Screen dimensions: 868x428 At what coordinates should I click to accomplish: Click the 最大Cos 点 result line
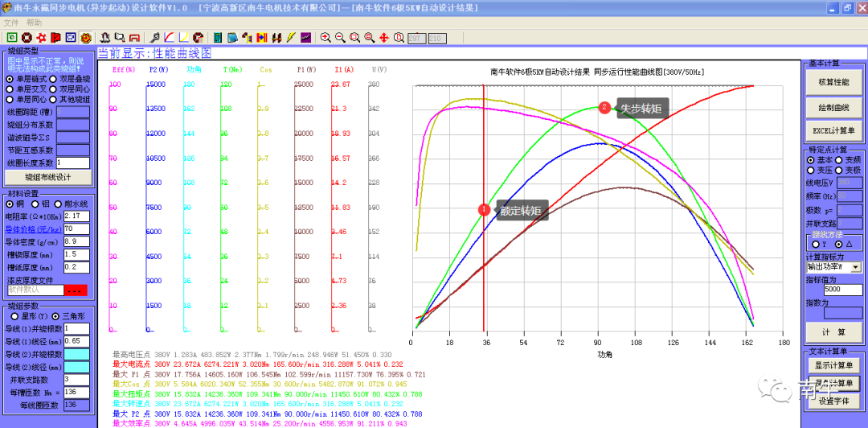coord(260,384)
